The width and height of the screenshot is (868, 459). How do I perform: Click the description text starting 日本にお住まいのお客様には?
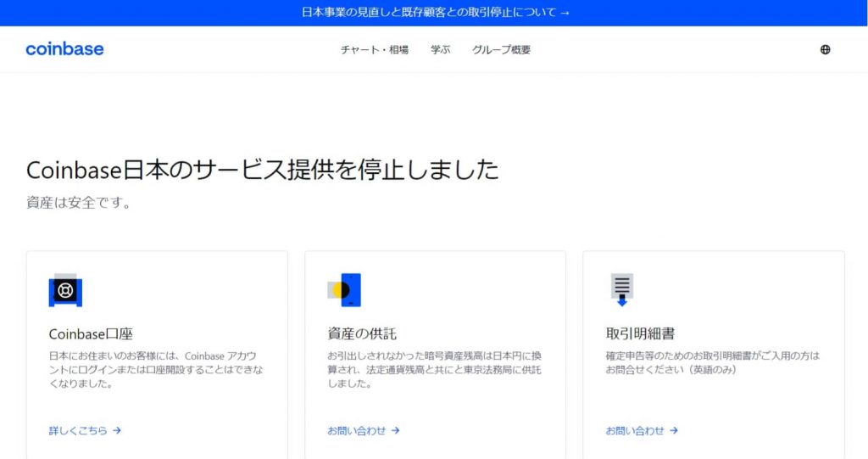[x=156, y=370]
